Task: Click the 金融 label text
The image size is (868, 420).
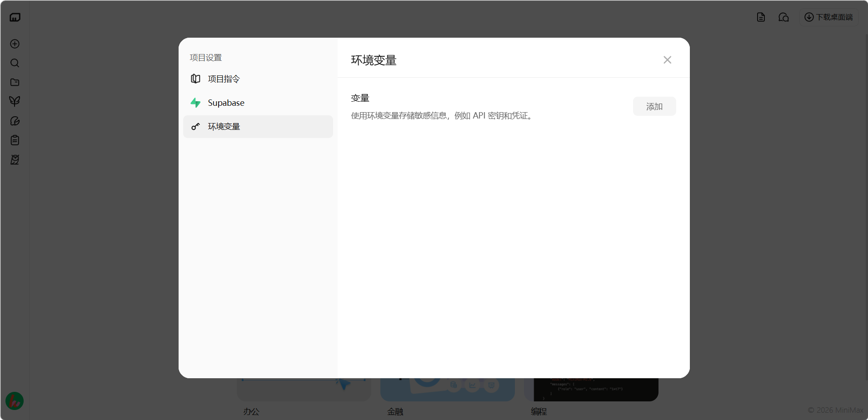Action: (x=395, y=411)
